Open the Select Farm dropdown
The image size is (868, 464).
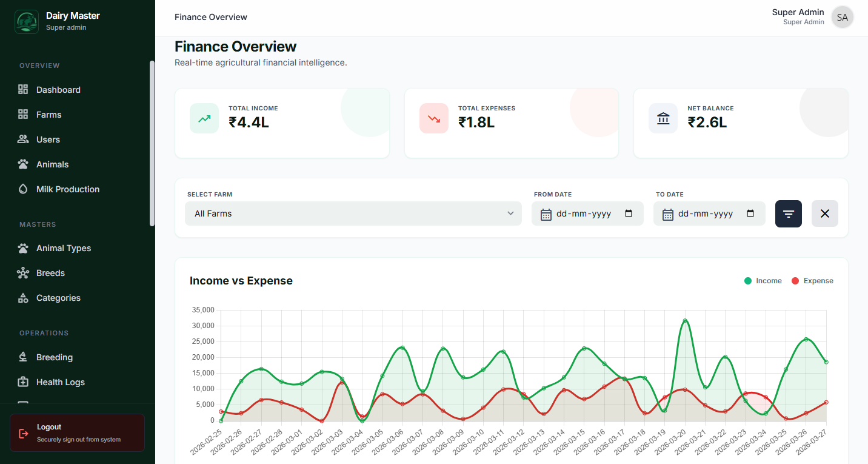point(353,214)
